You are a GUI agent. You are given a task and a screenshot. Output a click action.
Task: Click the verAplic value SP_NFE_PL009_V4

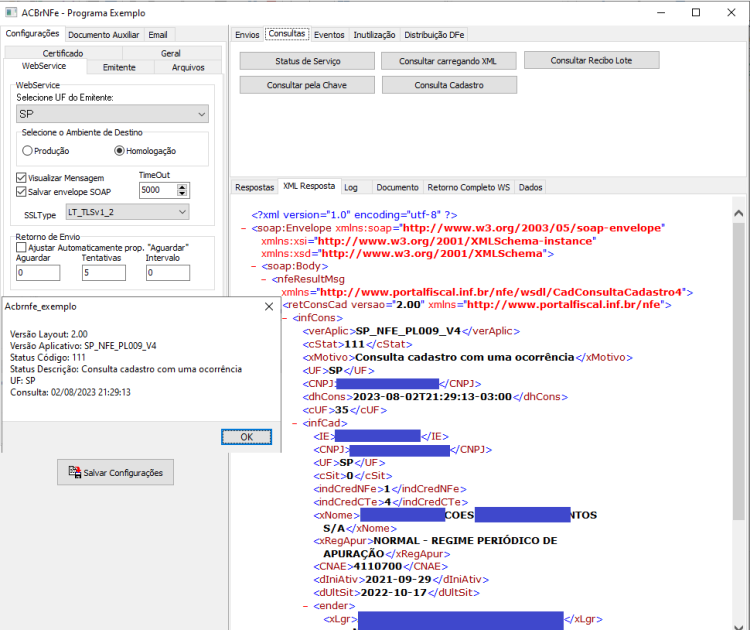point(408,331)
